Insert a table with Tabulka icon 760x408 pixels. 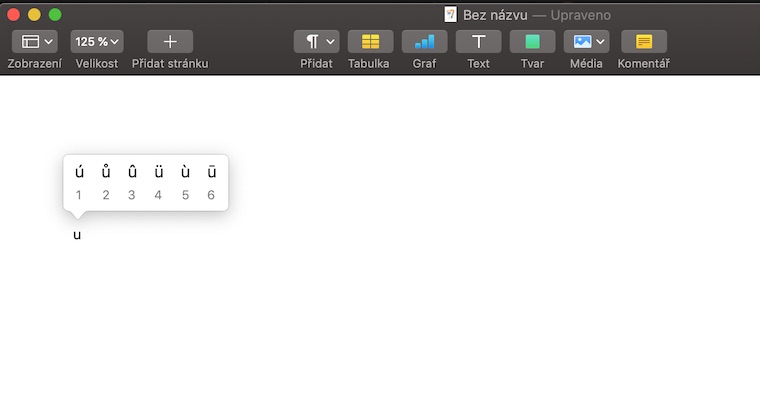pyautogui.click(x=370, y=42)
